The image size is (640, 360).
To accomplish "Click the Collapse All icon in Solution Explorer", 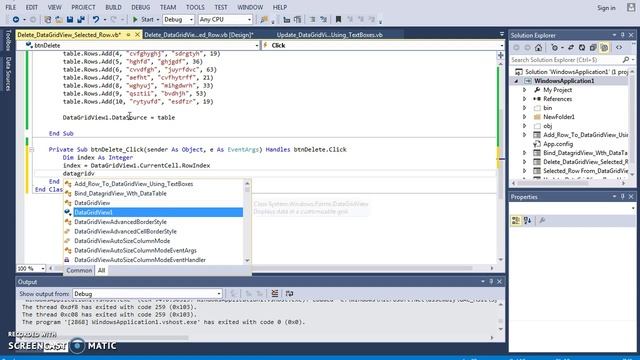I will [593, 48].
